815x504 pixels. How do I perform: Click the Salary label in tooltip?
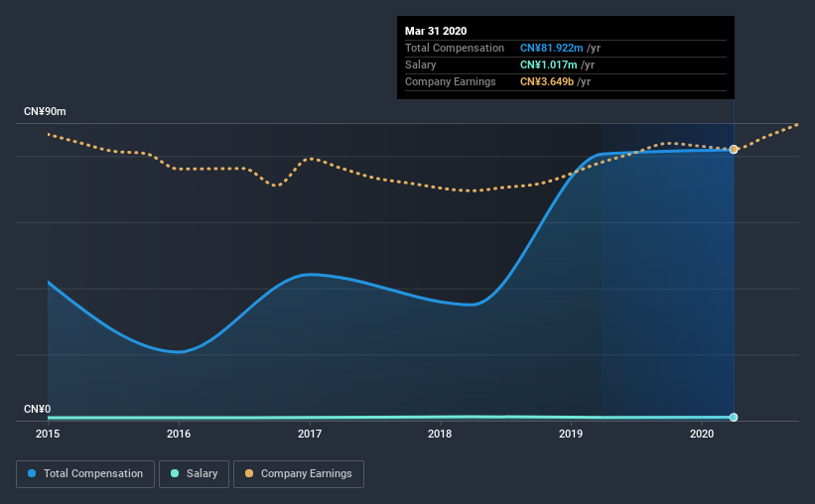421,64
